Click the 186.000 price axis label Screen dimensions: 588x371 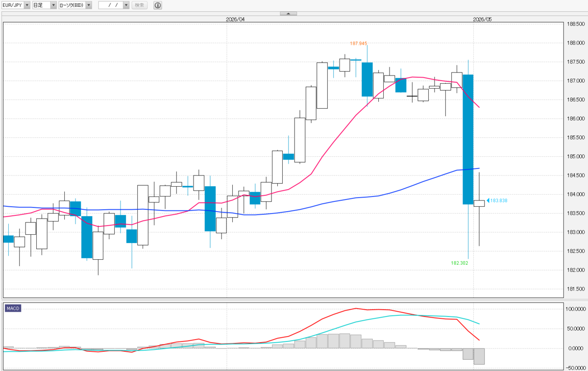[575, 119]
